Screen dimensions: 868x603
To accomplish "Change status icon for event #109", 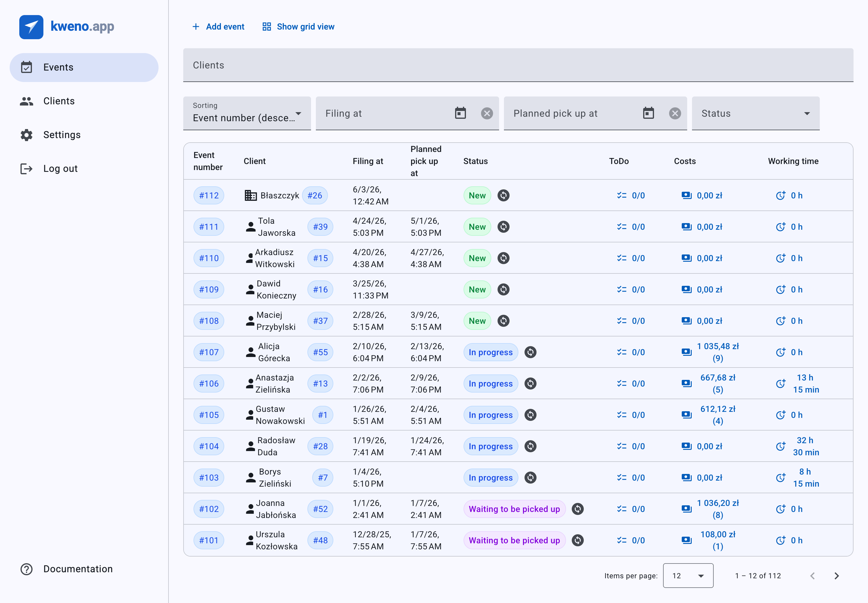I will 503,289.
